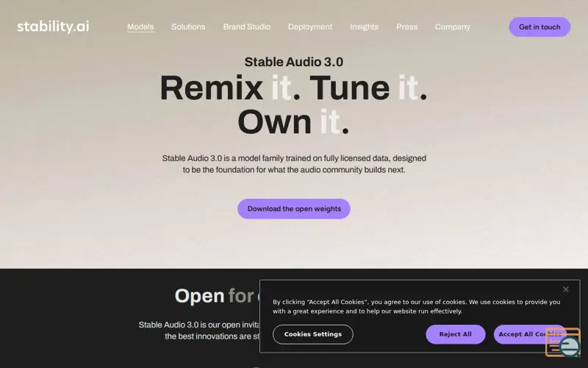Reject All cookies
588x368 pixels.
(455, 334)
